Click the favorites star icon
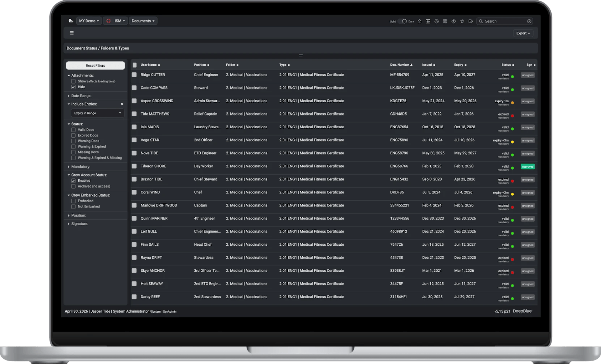 point(462,21)
